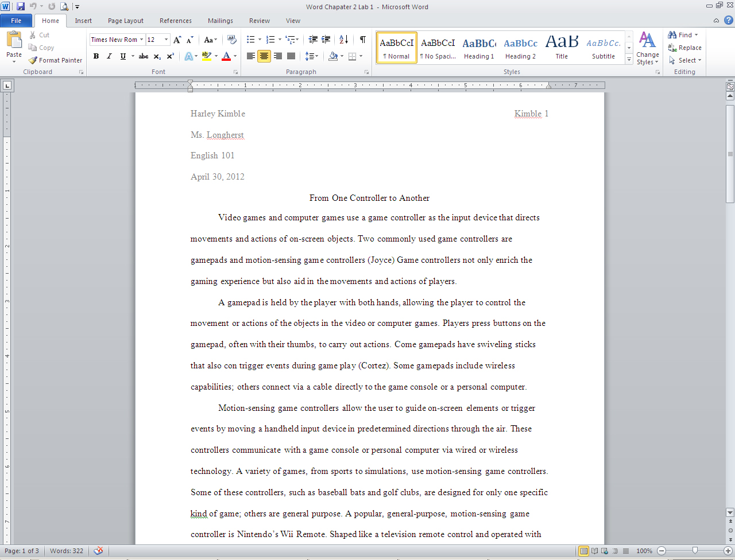This screenshot has height=560, width=735.
Task: Open the font name dropdown
Action: (141, 40)
